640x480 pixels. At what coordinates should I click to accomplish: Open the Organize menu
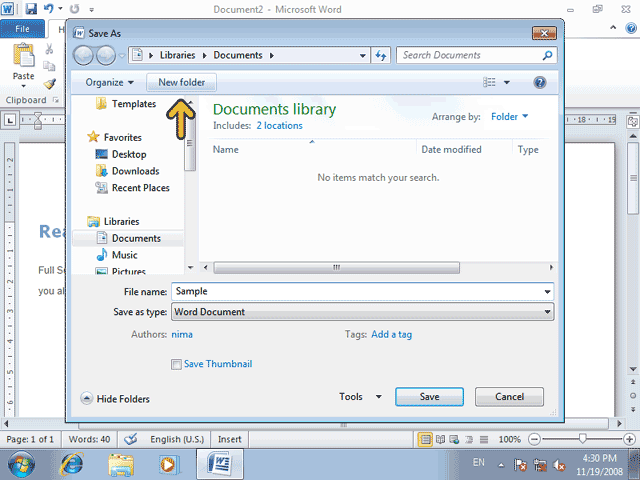click(109, 82)
